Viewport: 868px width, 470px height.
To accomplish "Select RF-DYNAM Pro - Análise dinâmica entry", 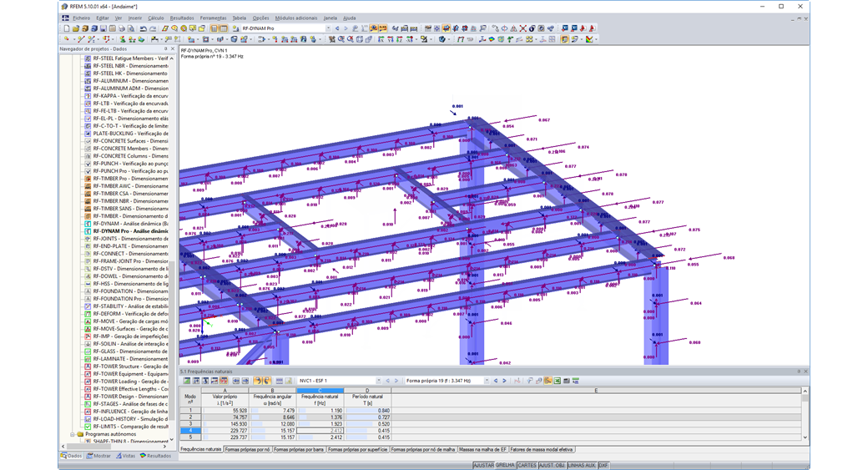I will pos(130,231).
